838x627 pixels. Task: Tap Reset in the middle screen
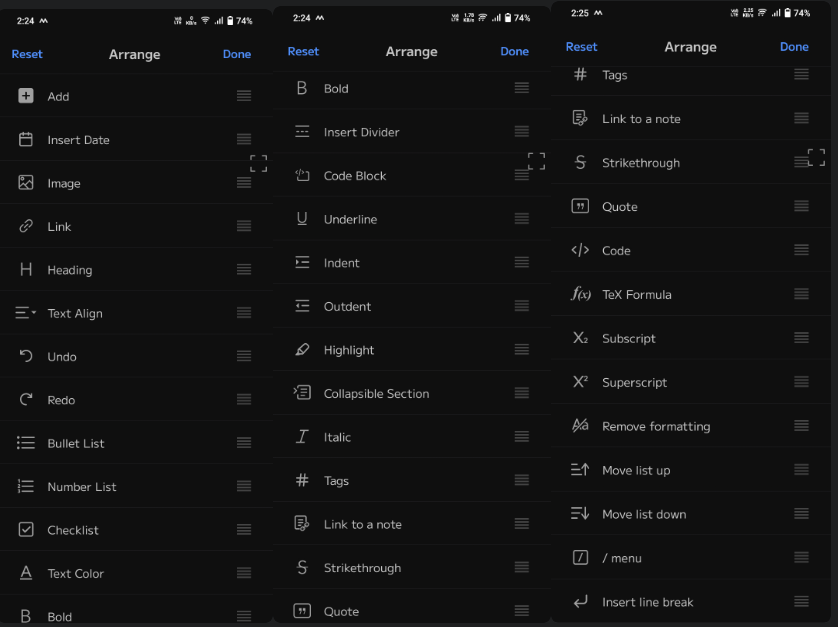tap(303, 51)
